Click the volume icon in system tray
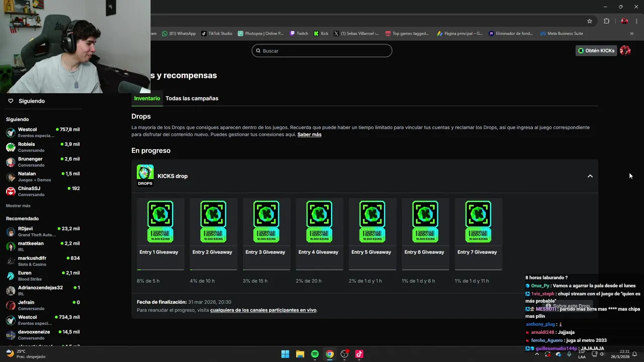Screen dimensions: 644x362 pos(602,354)
